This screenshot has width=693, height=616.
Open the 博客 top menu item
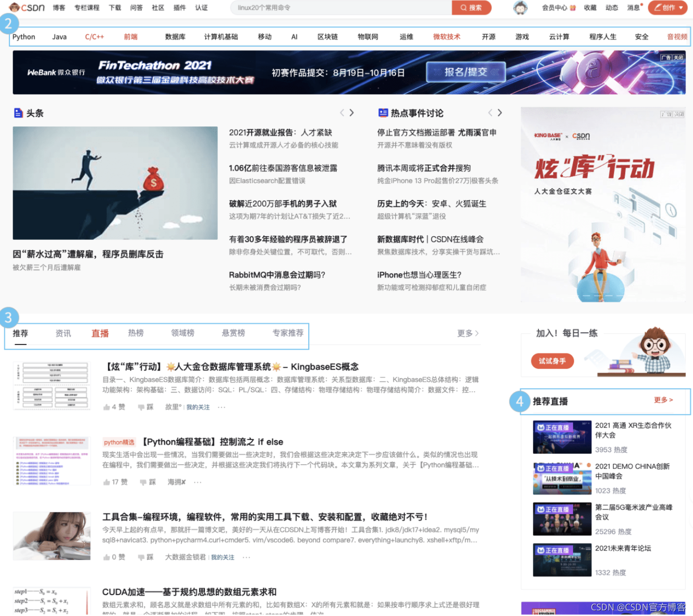point(59,7)
